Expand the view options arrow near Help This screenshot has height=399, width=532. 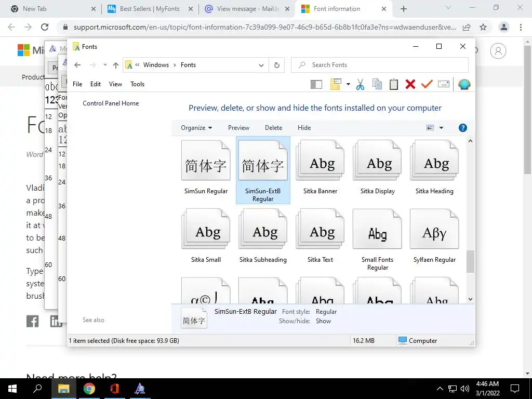coord(441,128)
